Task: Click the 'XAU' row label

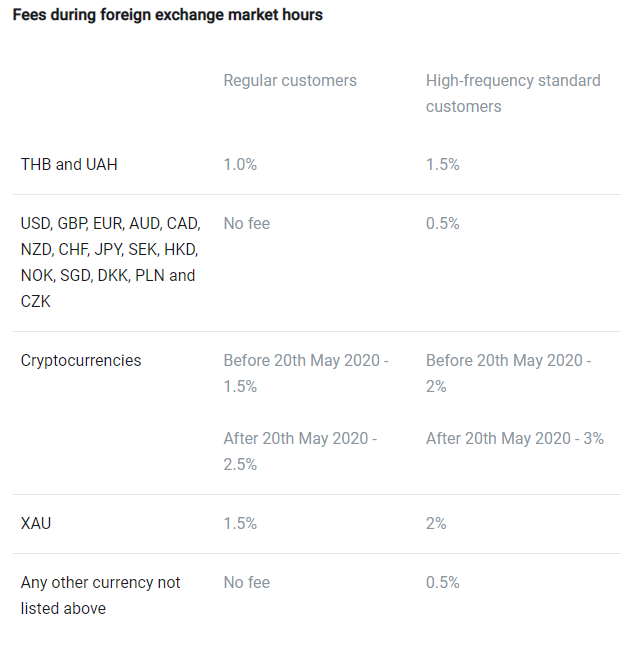Action: (x=36, y=524)
